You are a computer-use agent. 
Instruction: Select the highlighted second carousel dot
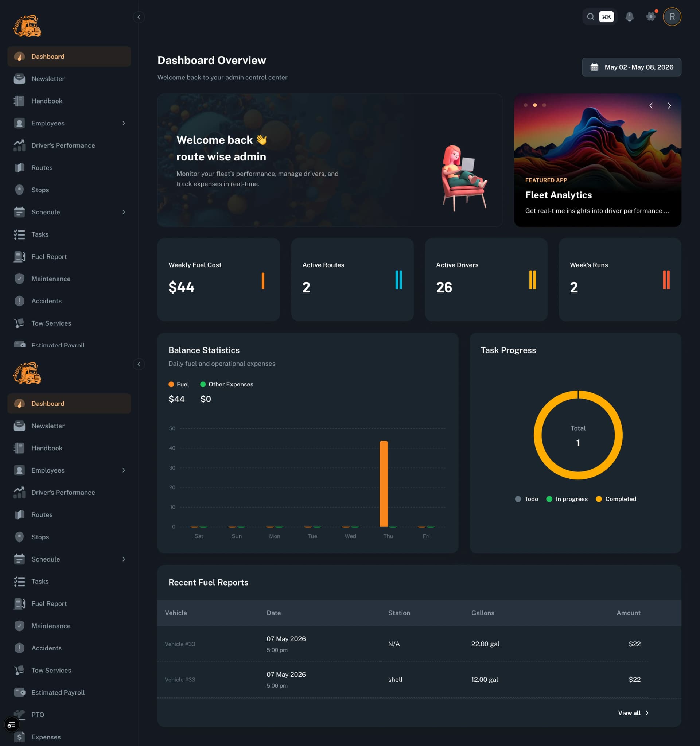[535, 105]
